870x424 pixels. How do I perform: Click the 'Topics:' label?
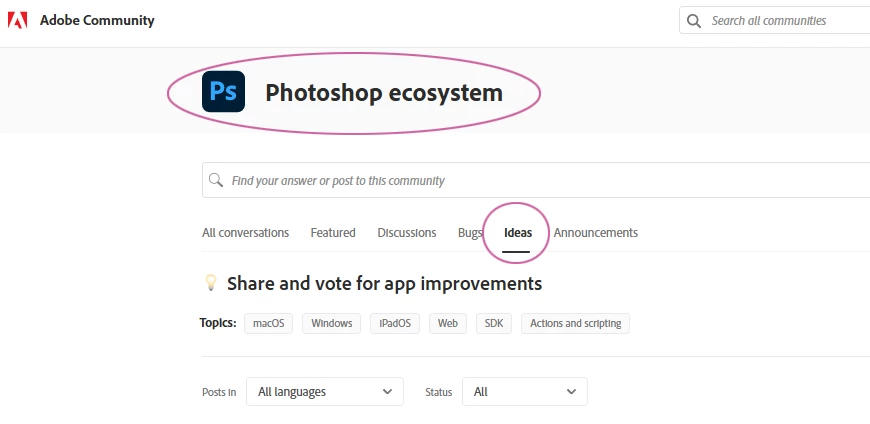click(x=218, y=323)
